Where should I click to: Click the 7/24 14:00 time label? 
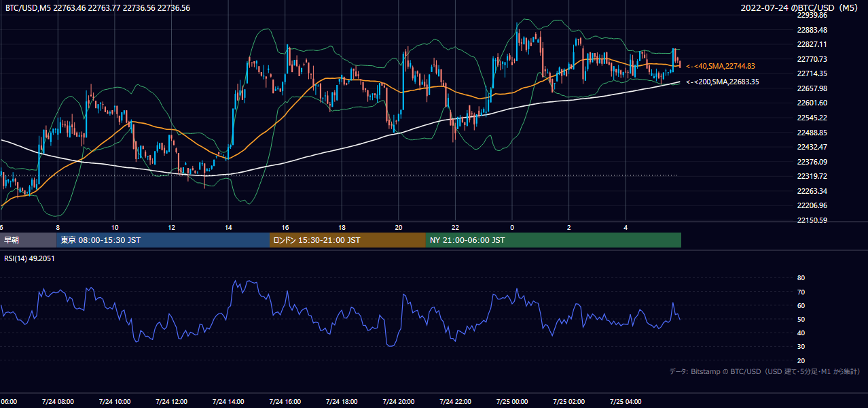pos(228,402)
